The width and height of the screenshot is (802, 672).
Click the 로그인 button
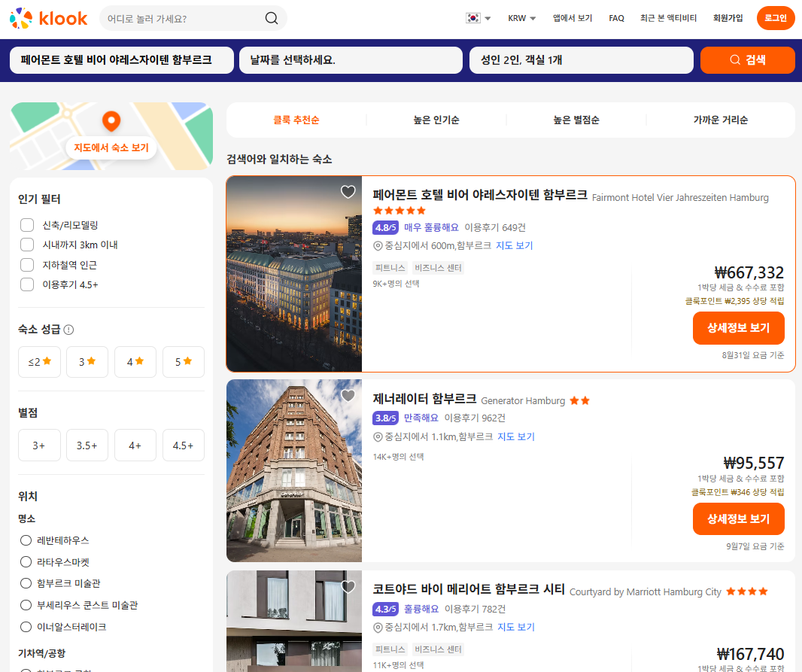tap(776, 18)
